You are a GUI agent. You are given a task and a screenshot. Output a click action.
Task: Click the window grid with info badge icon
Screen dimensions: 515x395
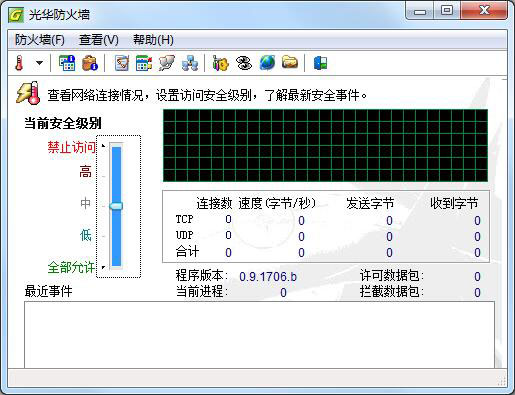coord(67,63)
